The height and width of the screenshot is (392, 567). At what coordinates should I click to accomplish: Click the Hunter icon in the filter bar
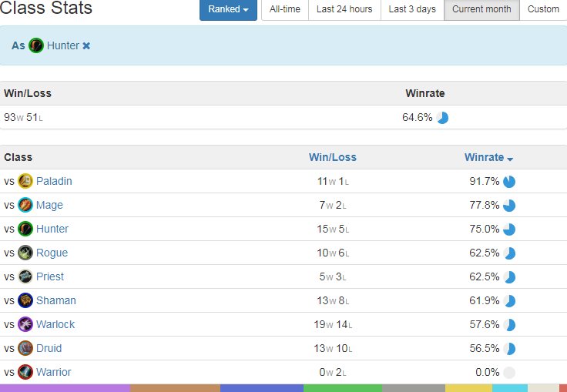coord(36,45)
